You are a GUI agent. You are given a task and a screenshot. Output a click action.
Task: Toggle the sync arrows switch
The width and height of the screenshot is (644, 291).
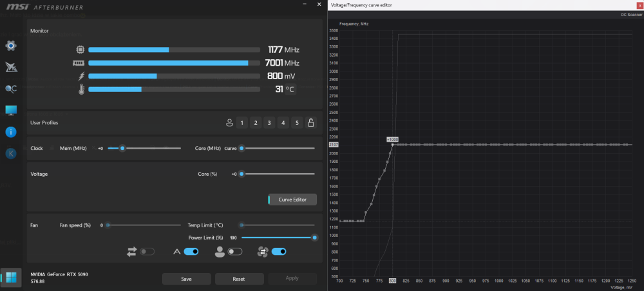[147, 252]
